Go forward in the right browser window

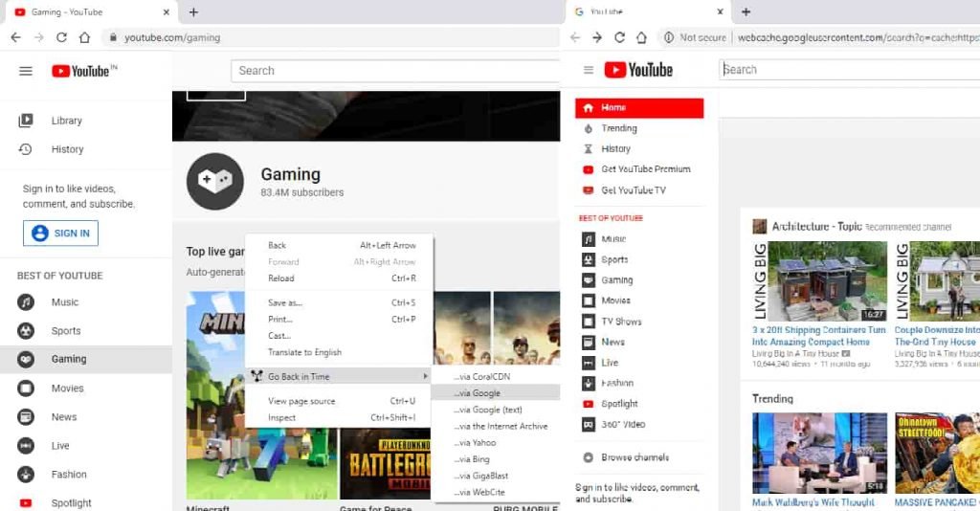pos(597,37)
